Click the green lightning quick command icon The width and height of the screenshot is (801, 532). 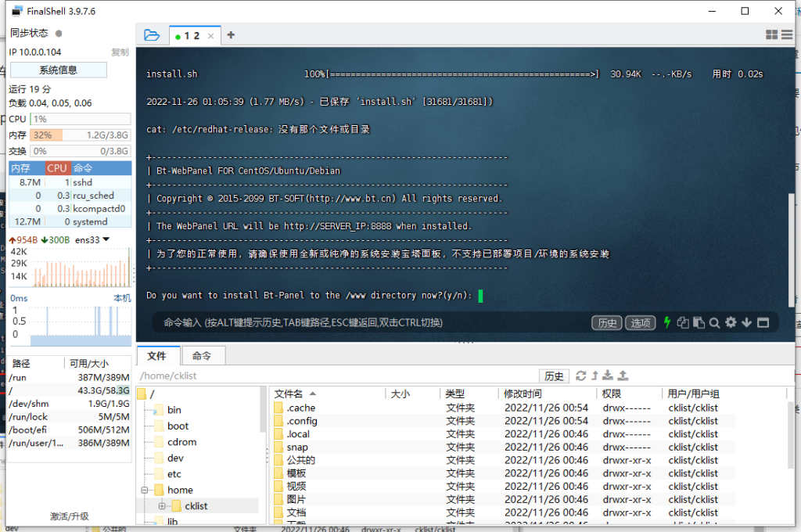(x=667, y=322)
